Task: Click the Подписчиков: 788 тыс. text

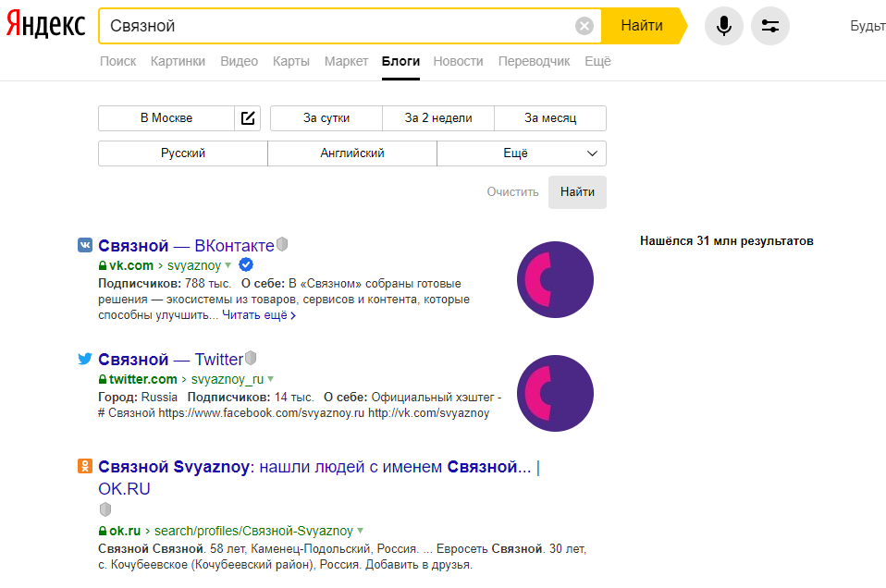Action: pyautogui.click(x=165, y=284)
